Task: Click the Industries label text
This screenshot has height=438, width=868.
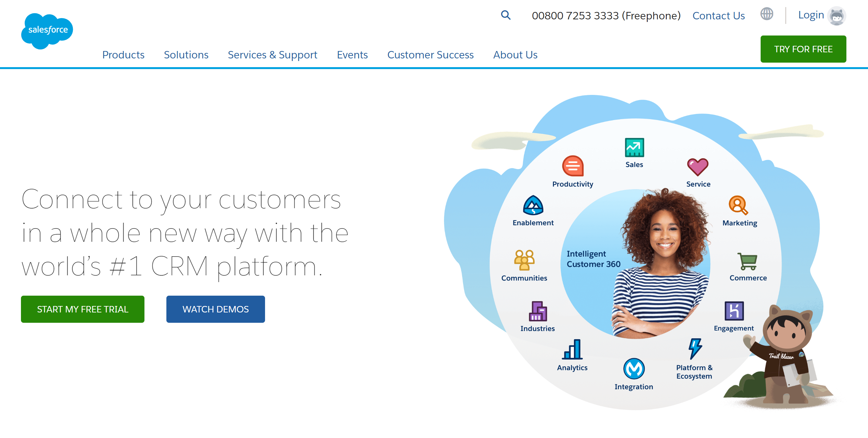Action: [x=538, y=328]
